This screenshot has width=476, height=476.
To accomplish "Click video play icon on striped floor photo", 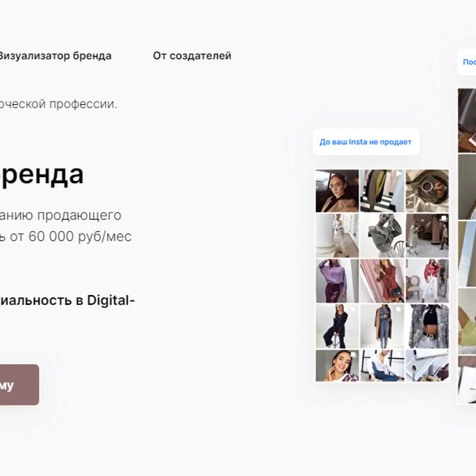I will tap(398, 174).
